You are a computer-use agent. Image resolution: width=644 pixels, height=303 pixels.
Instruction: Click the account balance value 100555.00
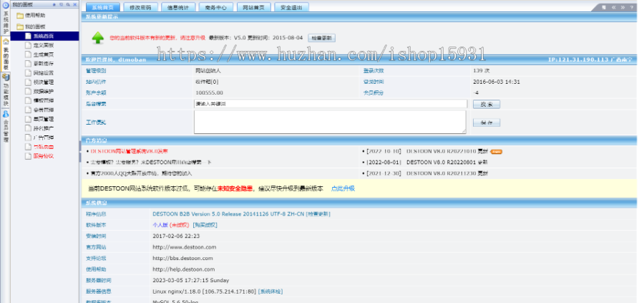pos(209,93)
